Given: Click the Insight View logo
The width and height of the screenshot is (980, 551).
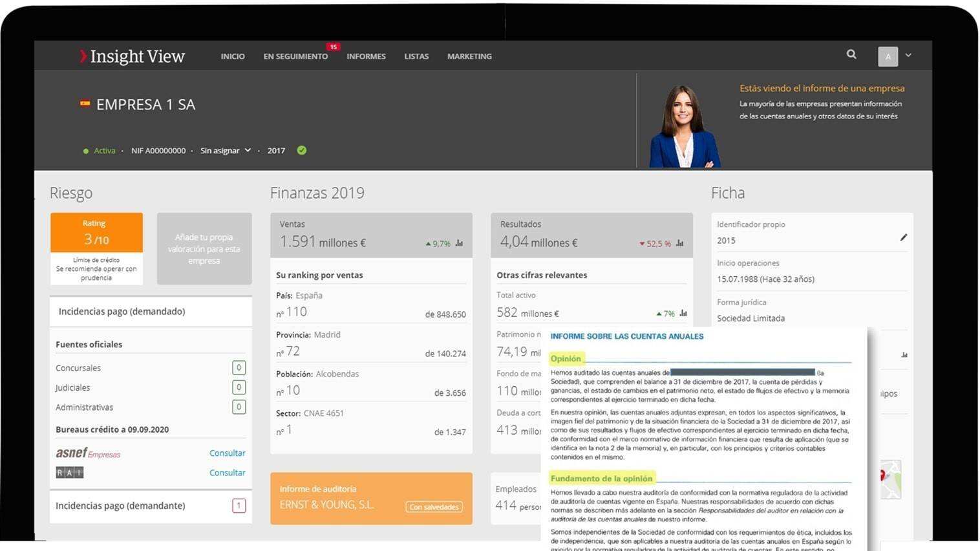Looking at the screenshot, I should 133,56.
